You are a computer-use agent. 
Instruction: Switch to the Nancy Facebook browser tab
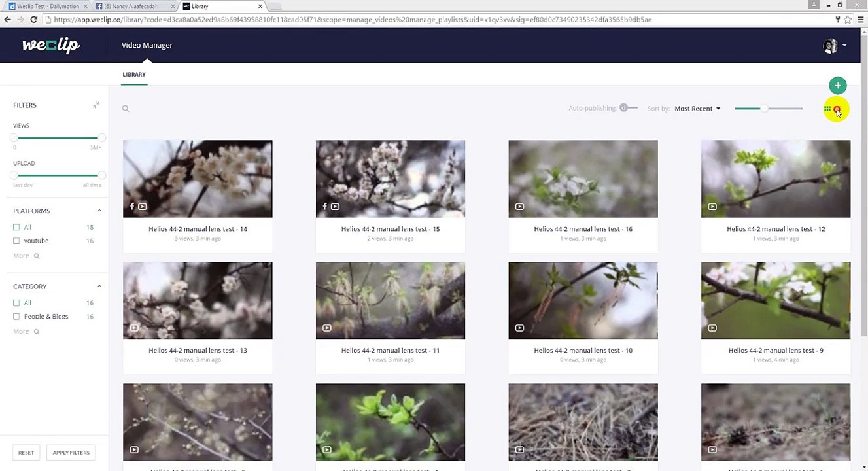[x=134, y=7]
